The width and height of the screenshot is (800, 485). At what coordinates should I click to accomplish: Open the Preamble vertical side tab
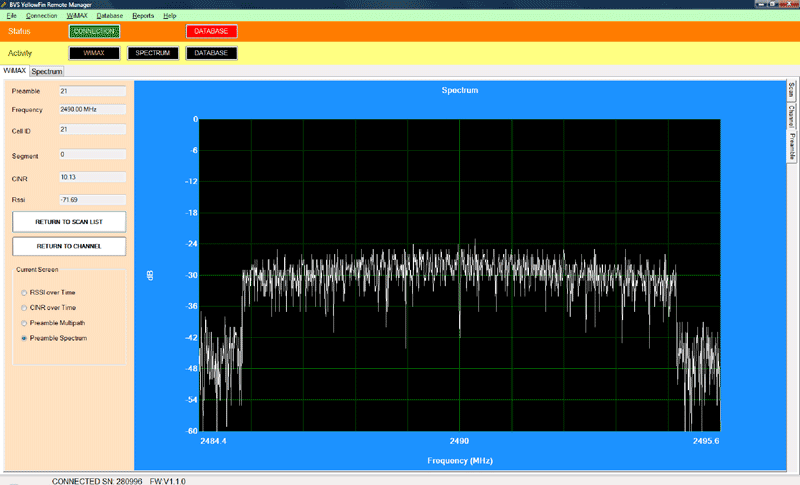point(791,147)
